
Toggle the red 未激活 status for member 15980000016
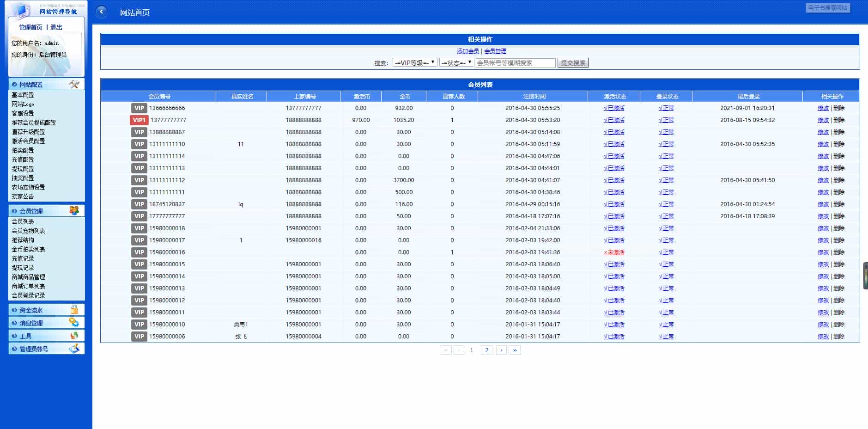click(614, 252)
